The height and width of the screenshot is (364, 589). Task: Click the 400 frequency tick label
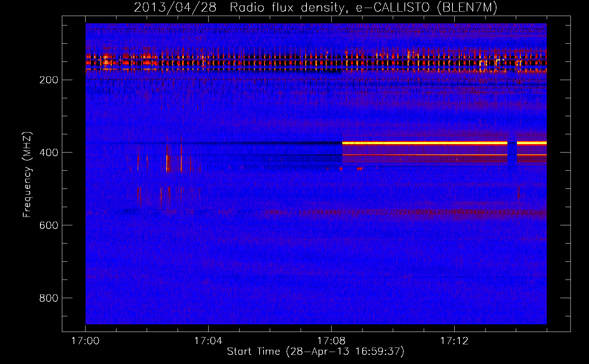tap(49, 153)
